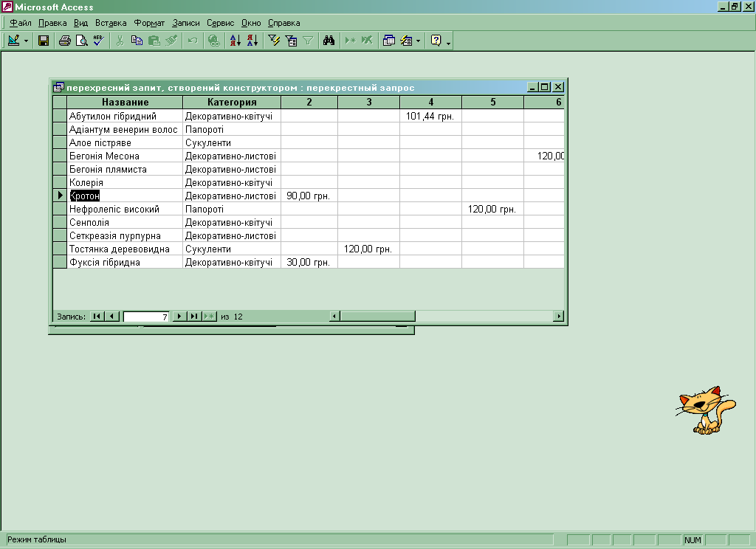Screen dimensions: 756x549
Task: Click the Cut scissors icon
Action: tap(120, 41)
